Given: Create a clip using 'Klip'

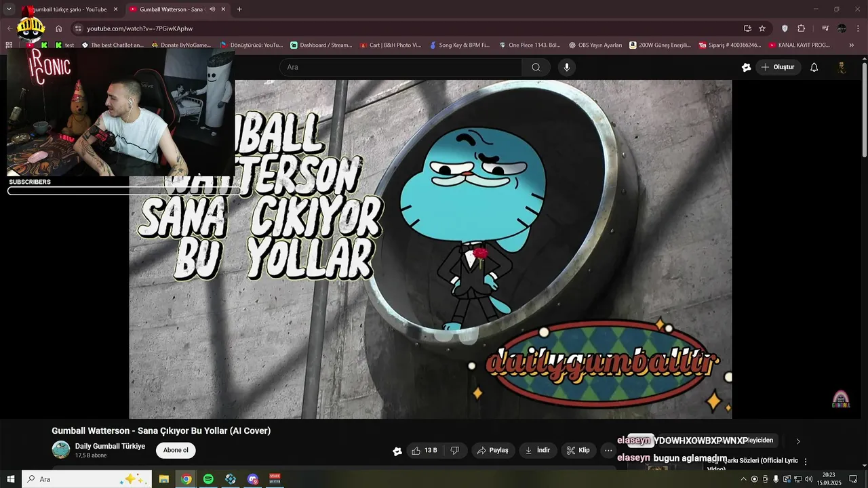Looking at the screenshot, I should 578,450.
